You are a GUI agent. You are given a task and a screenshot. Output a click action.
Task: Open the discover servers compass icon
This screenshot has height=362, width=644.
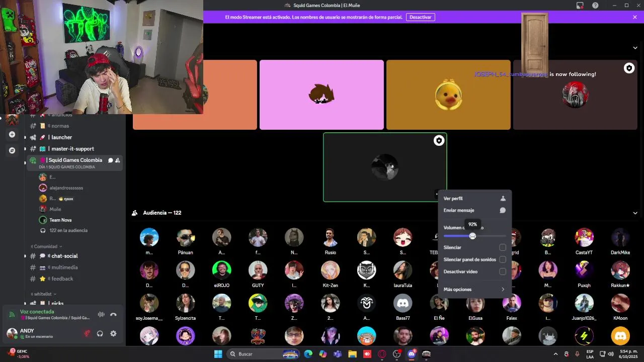tap(12, 150)
